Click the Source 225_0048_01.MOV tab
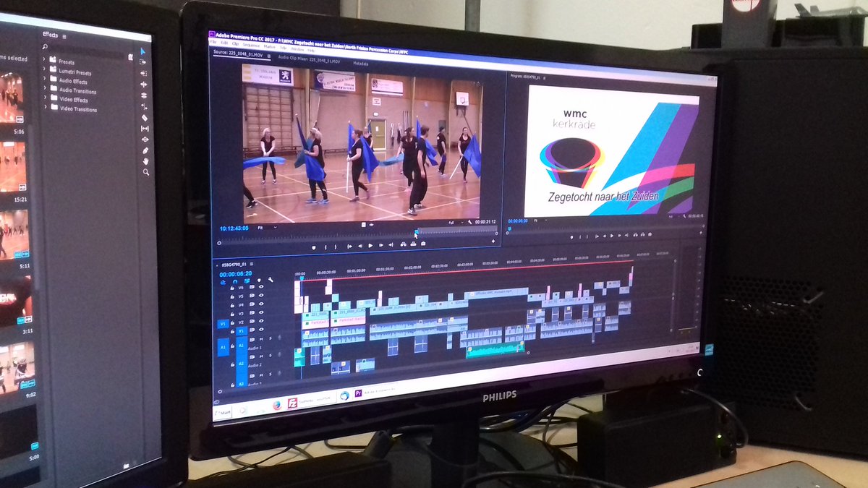The width and height of the screenshot is (868, 488). [238, 53]
